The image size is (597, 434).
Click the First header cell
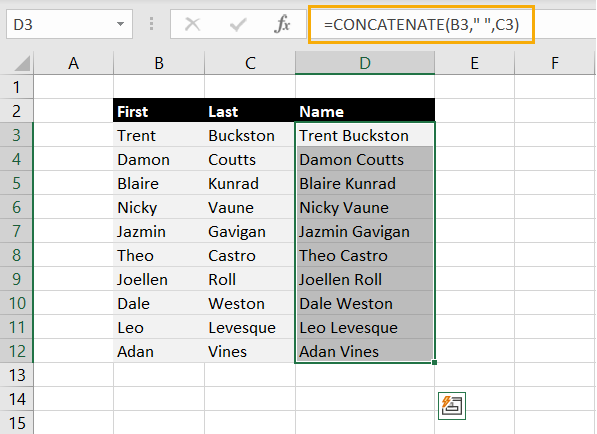click(x=159, y=111)
